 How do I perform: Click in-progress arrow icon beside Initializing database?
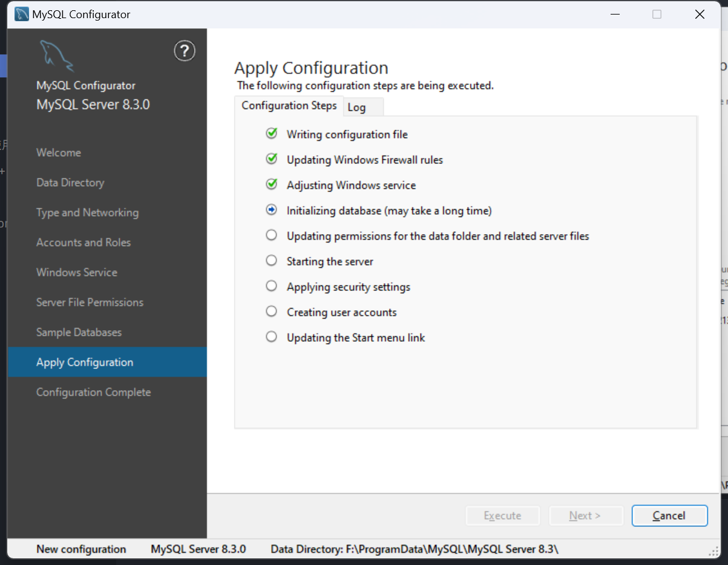tap(272, 210)
